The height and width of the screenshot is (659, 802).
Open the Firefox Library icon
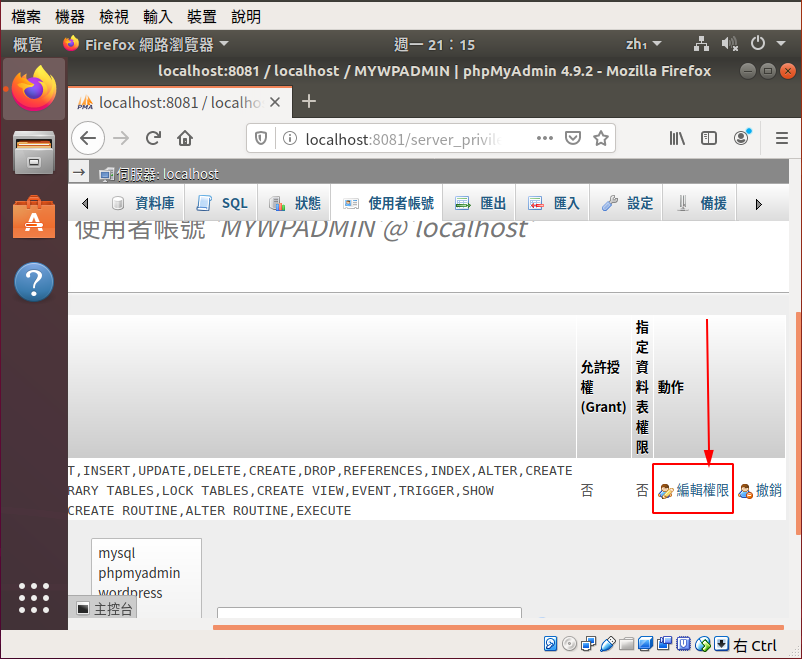click(x=677, y=138)
